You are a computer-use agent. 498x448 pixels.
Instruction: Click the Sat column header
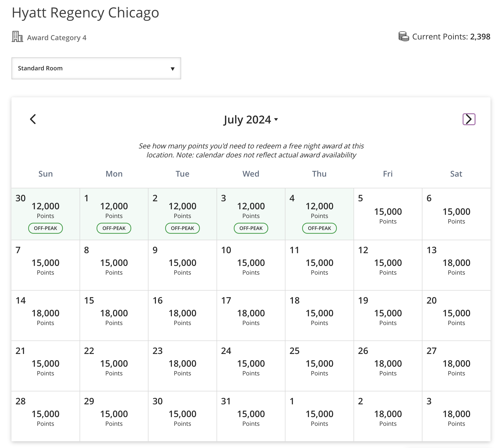(456, 174)
